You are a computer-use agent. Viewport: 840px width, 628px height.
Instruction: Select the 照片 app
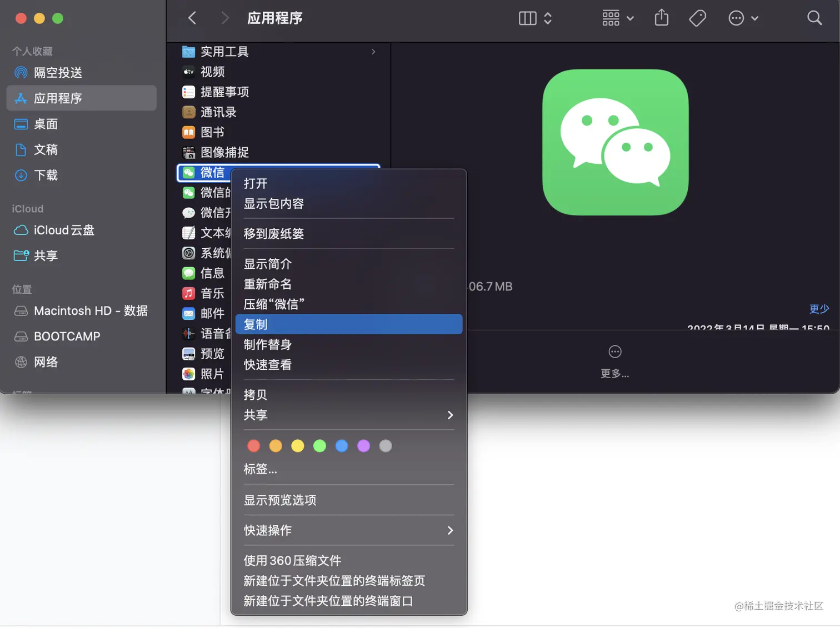204,374
